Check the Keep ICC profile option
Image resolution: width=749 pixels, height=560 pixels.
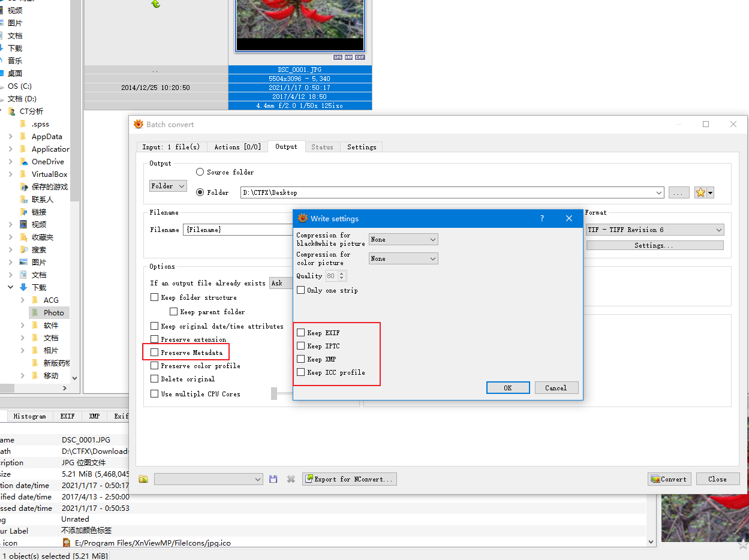[301, 372]
